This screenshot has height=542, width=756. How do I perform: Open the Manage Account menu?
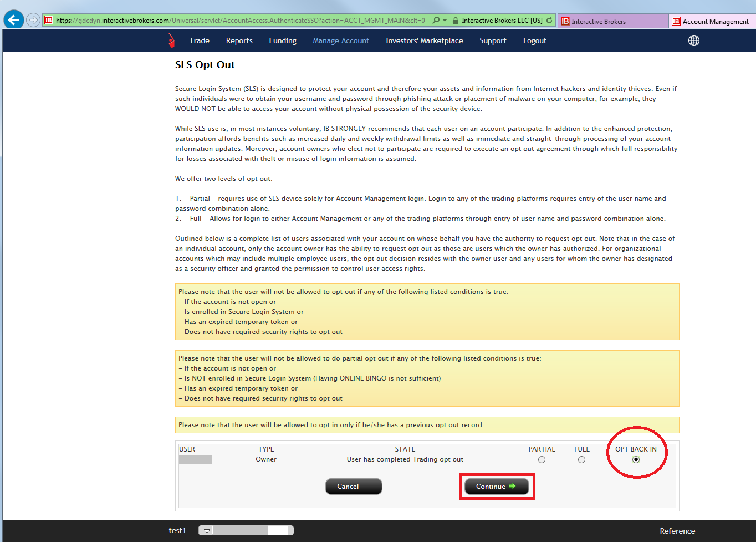tap(341, 40)
